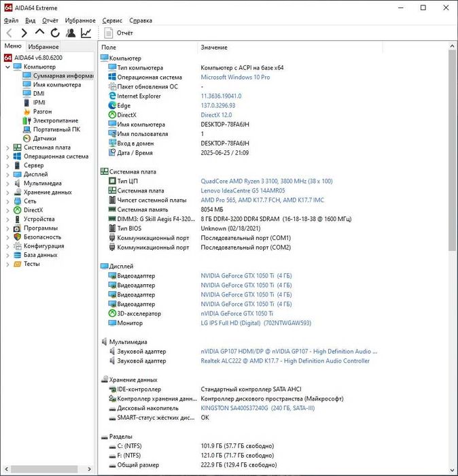The image size is (458, 476).
Task: Click the DirectX Xbox icon in sidebar tree
Action: [x=17, y=210]
